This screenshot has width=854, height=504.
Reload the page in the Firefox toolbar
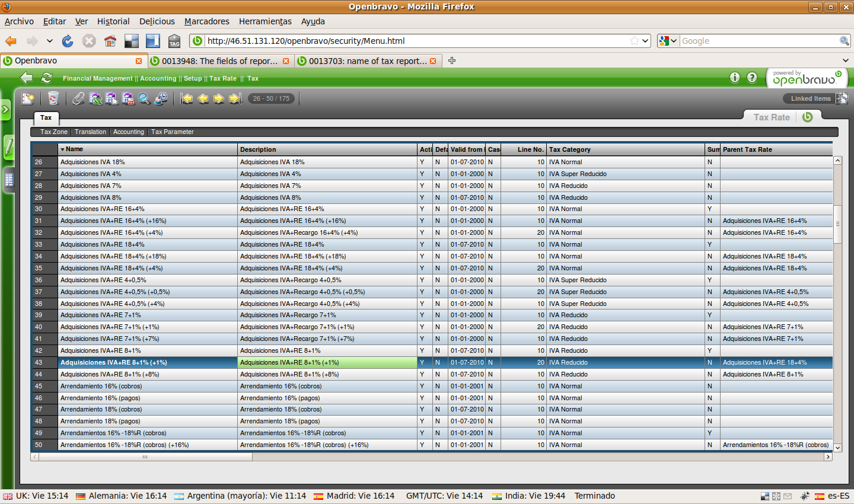tap(68, 41)
